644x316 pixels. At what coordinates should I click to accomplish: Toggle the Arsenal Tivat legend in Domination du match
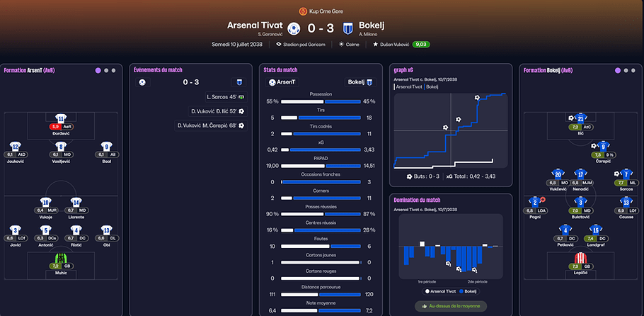click(439, 291)
